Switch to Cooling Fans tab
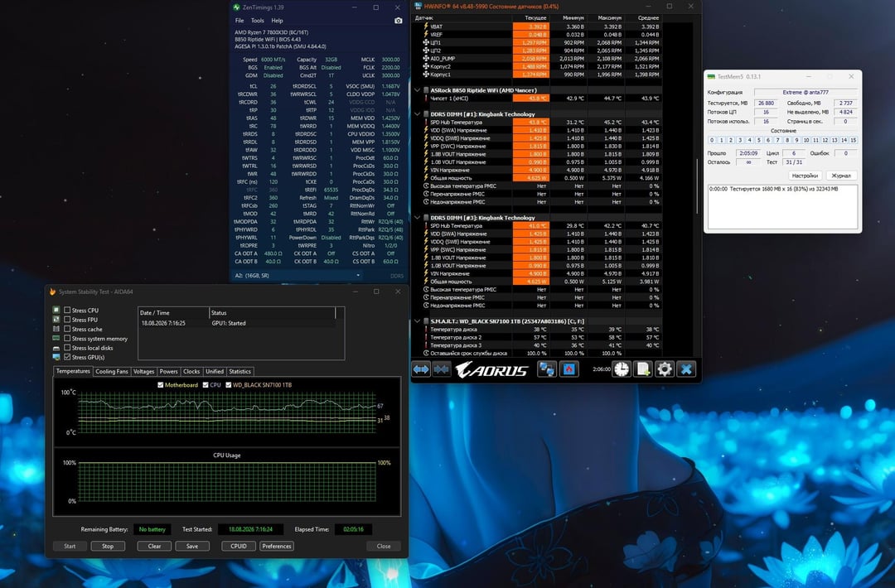Screen dimensions: 895x588 112,371
